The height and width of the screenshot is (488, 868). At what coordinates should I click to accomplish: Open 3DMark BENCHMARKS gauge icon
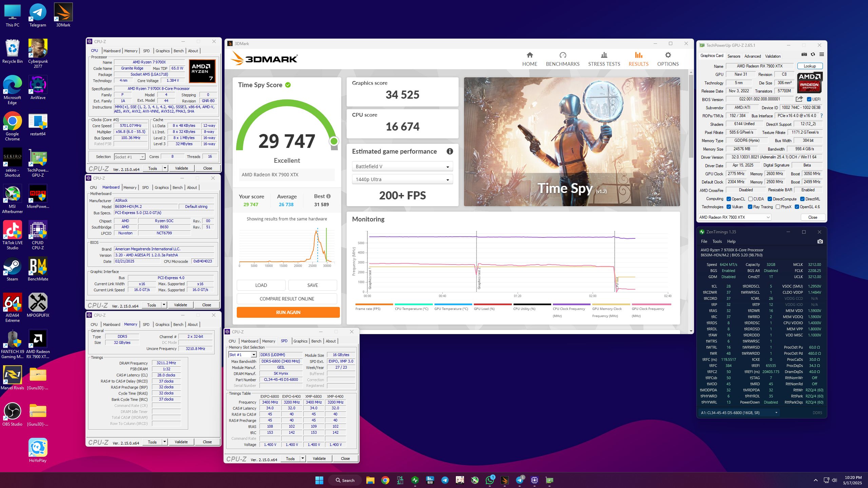[563, 55]
